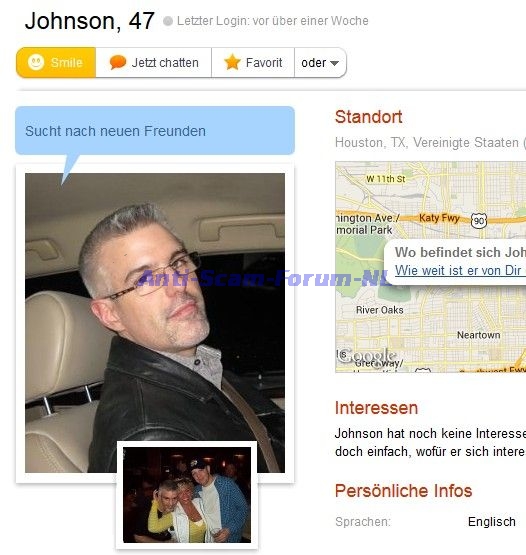Click the Neartown area on map
The image size is (526, 555).
479,335
